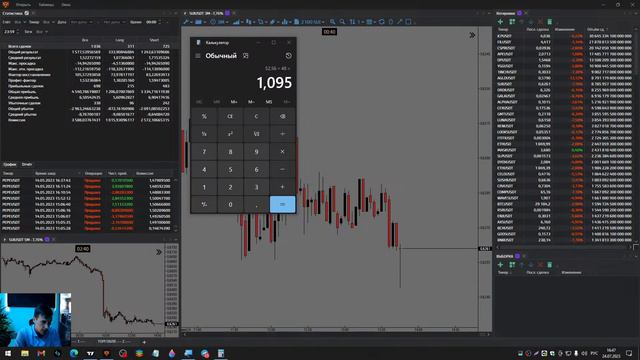640x360 pixels.
Task: Click digit 0 on the calculator
Action: [230, 204]
